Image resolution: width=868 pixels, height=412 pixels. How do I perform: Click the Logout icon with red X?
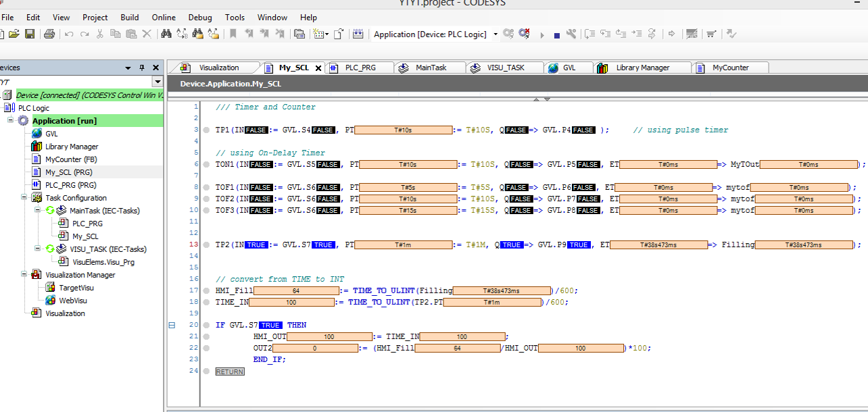tap(524, 34)
